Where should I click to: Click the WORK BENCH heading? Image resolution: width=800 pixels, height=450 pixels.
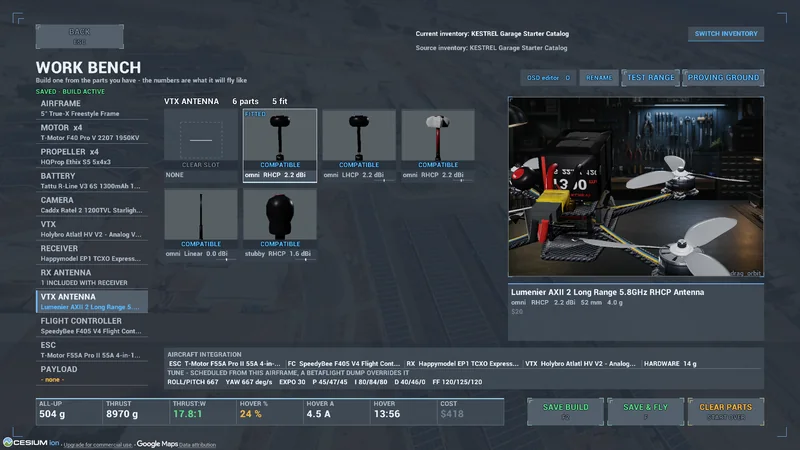pos(88,67)
